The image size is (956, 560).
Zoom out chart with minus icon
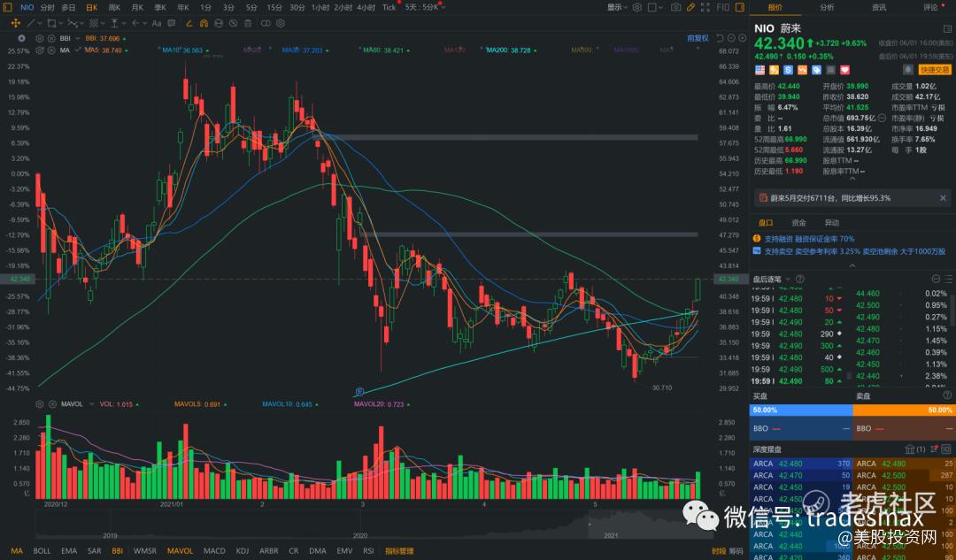731,38
